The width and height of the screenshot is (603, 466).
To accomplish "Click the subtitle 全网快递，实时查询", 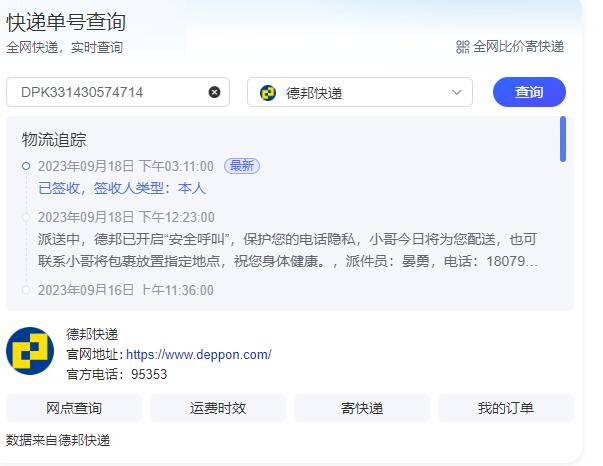I will point(65,47).
